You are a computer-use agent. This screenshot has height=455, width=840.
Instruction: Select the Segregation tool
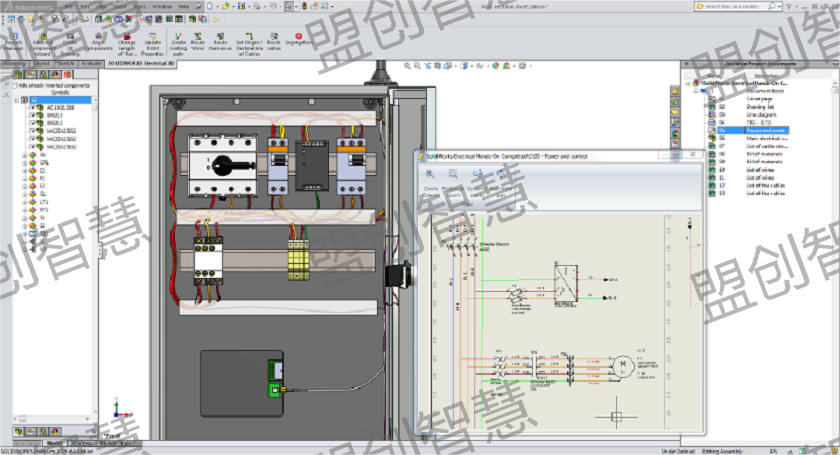298,40
